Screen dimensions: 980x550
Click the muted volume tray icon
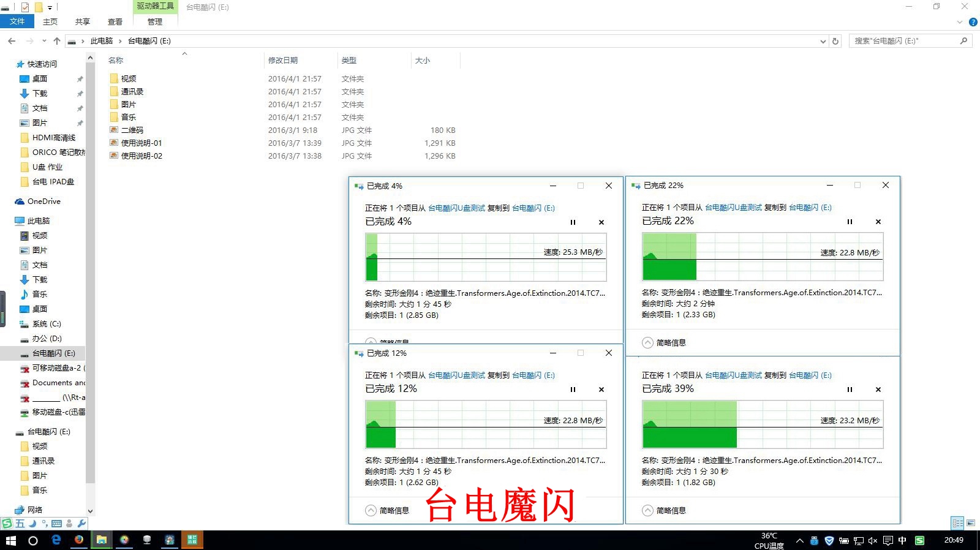(873, 541)
